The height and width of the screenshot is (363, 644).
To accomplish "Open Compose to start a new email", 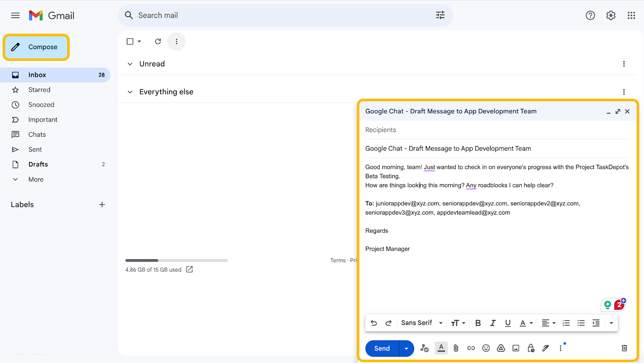I will tap(36, 47).
